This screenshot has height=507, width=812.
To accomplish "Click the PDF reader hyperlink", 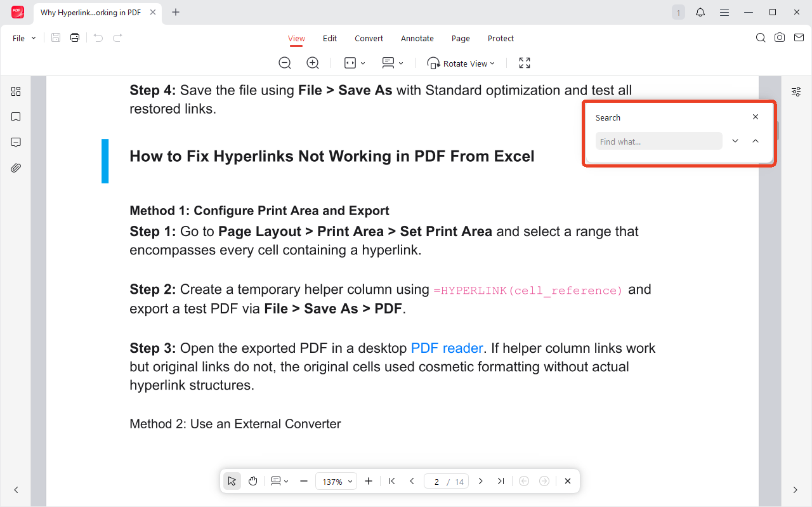I will 447,348.
